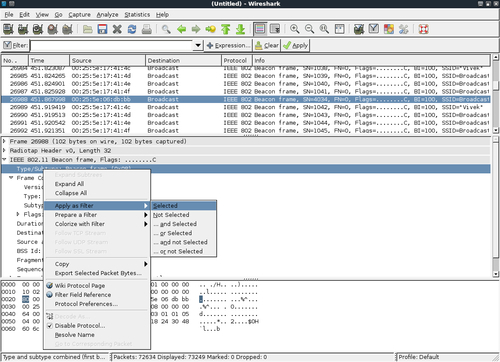Print packets using the printer icon
Image resolution: width=500 pixels, height=362 pixels.
[147, 29]
